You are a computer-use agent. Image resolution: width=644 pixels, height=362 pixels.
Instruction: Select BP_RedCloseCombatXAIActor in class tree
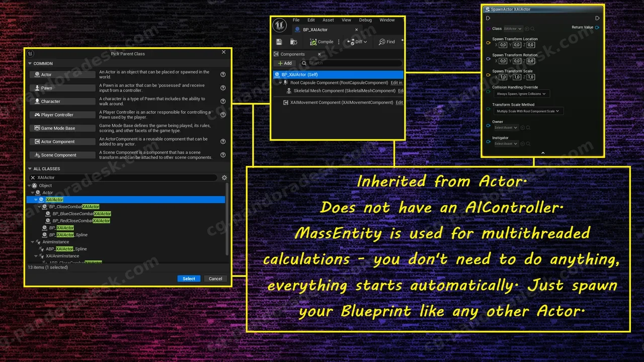tap(81, 221)
